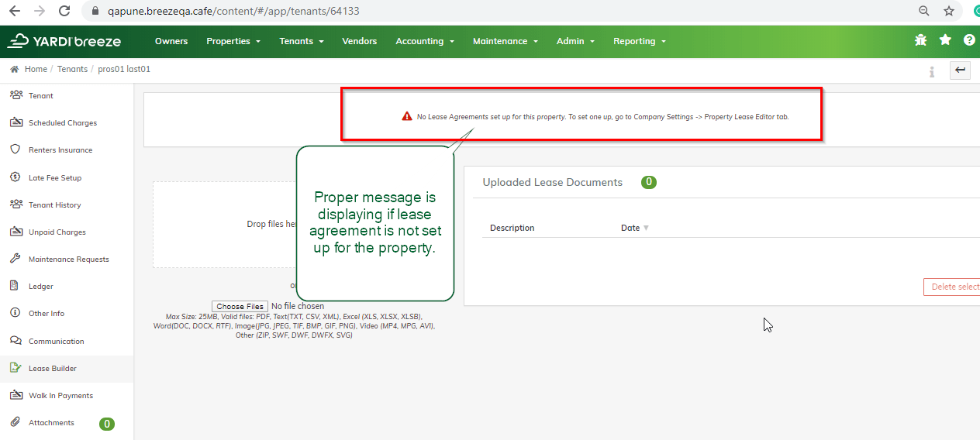Click the Drop files upload area

(x=225, y=225)
